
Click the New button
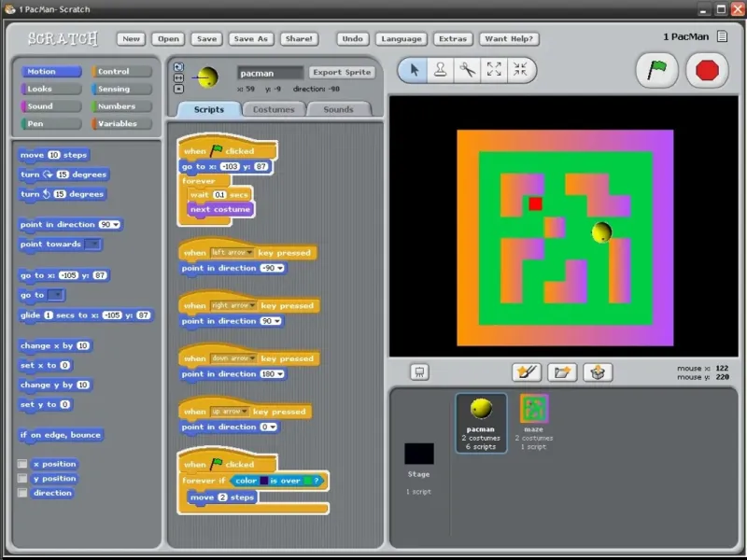coord(131,39)
